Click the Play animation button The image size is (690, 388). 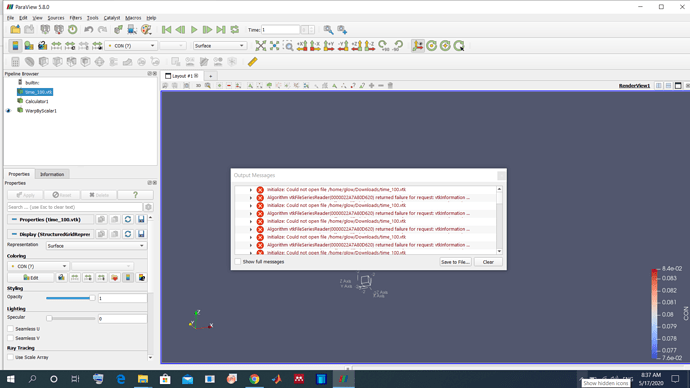(194, 29)
